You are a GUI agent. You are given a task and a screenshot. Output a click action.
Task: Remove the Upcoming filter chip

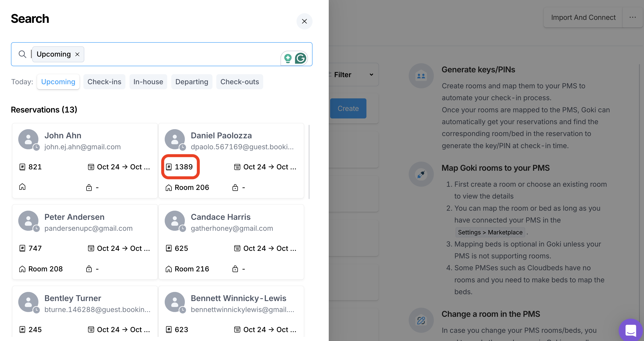pos(77,54)
